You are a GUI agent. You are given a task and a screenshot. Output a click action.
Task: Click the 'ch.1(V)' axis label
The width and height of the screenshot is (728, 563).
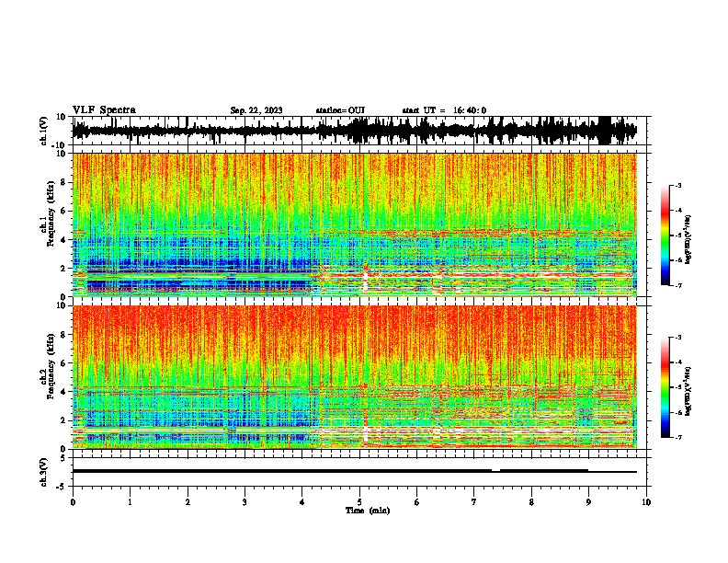pos(44,131)
